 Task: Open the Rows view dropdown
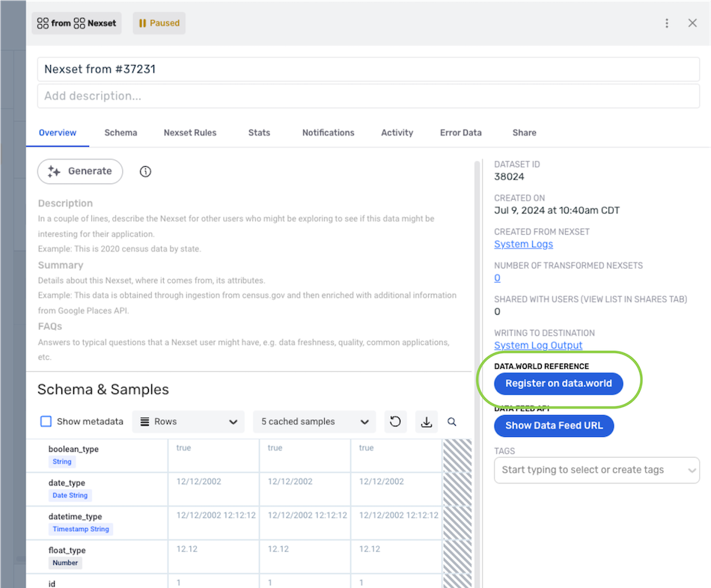pyautogui.click(x=188, y=422)
